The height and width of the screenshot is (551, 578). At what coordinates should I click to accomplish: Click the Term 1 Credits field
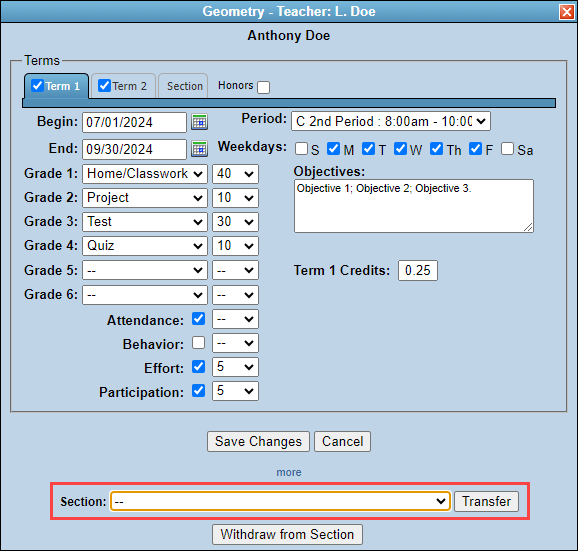coord(418,271)
